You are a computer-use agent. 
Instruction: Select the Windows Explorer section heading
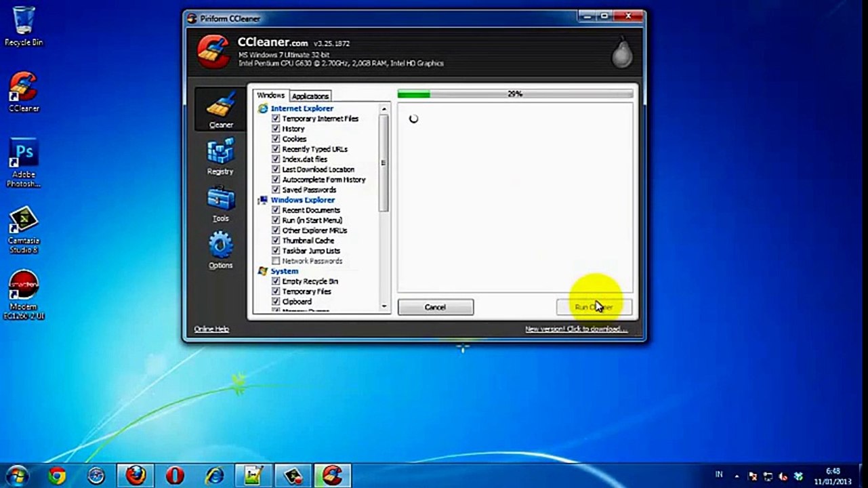pos(302,200)
